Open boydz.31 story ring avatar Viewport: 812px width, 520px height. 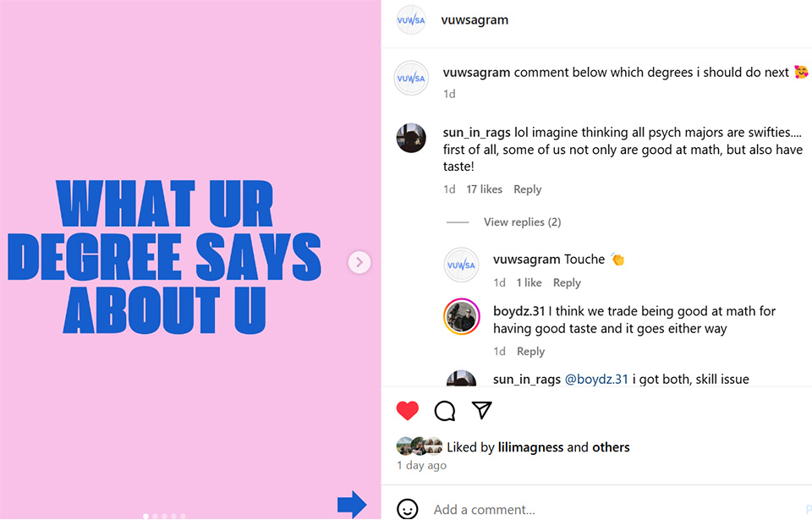[462, 317]
